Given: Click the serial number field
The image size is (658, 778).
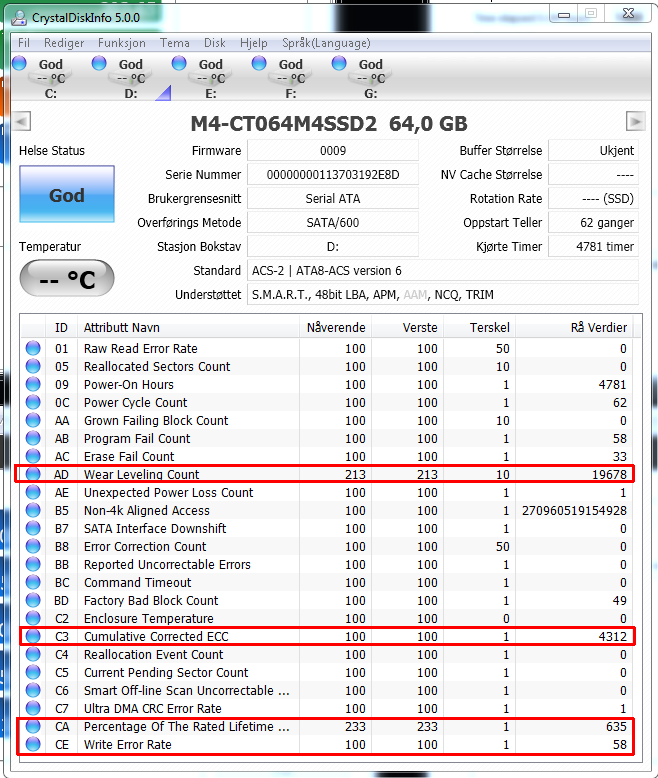Looking at the screenshot, I should point(333,175).
